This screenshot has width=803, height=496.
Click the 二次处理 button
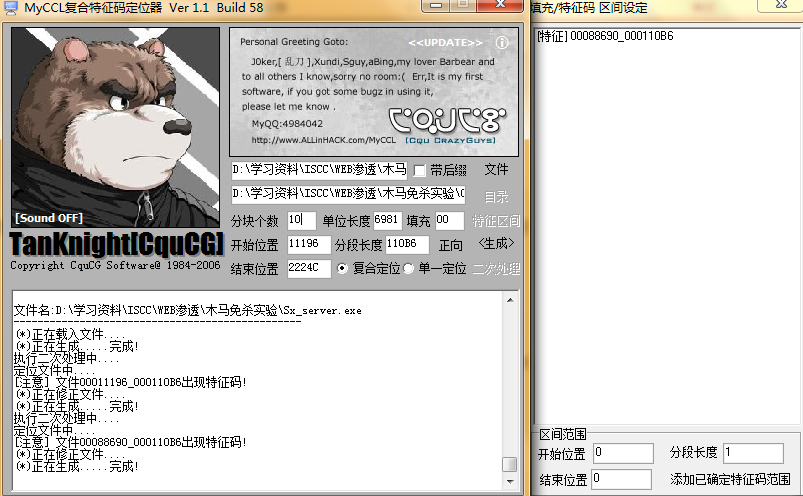496,268
